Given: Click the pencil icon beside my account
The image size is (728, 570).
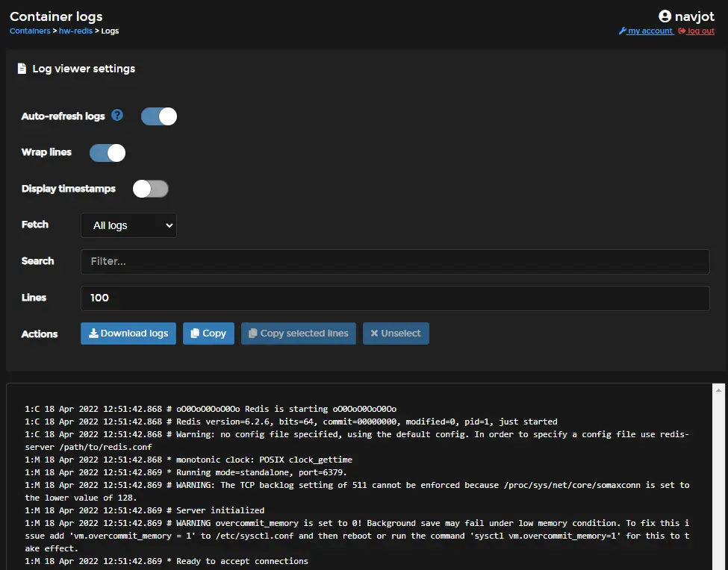Looking at the screenshot, I should [622, 31].
